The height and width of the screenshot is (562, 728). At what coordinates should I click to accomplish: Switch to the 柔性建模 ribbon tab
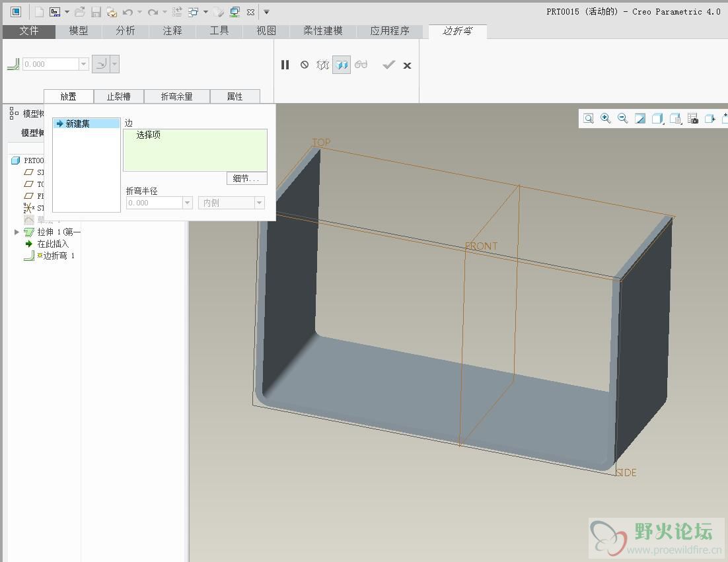pos(322,31)
